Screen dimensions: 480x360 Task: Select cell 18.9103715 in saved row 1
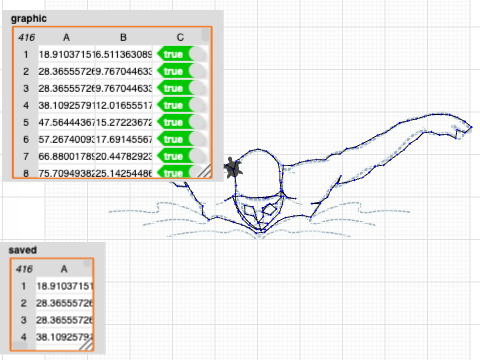[64, 286]
